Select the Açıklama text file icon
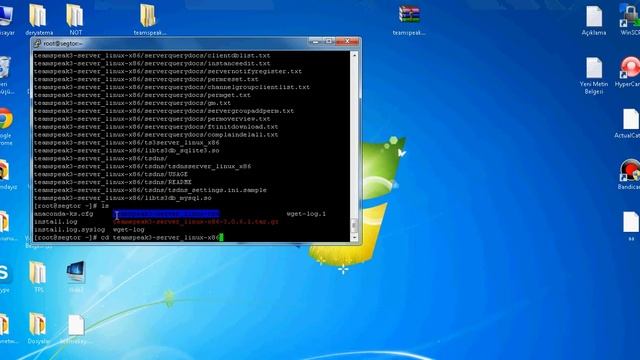The width and height of the screenshot is (640, 360). (594, 20)
